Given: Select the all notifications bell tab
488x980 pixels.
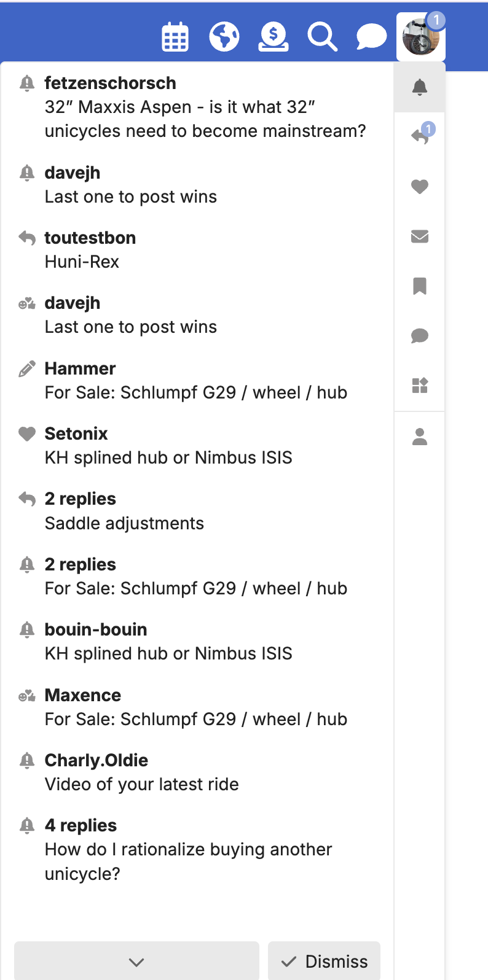Looking at the screenshot, I should coord(420,87).
